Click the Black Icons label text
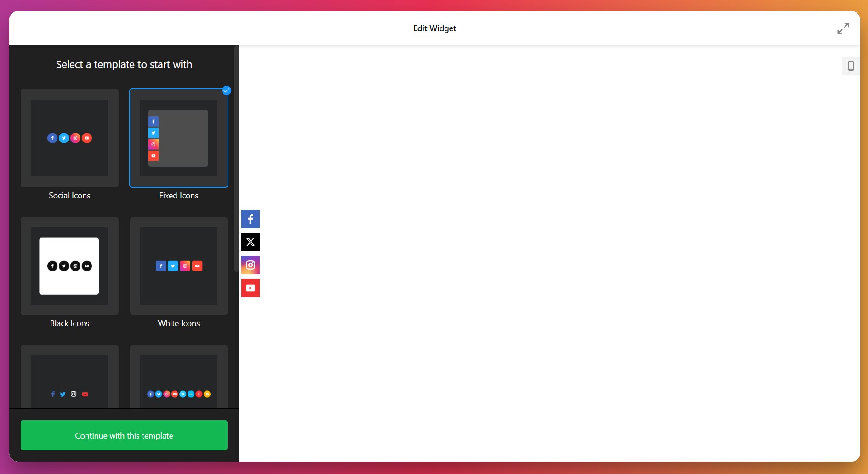Image resolution: width=868 pixels, height=474 pixels. pos(69,323)
